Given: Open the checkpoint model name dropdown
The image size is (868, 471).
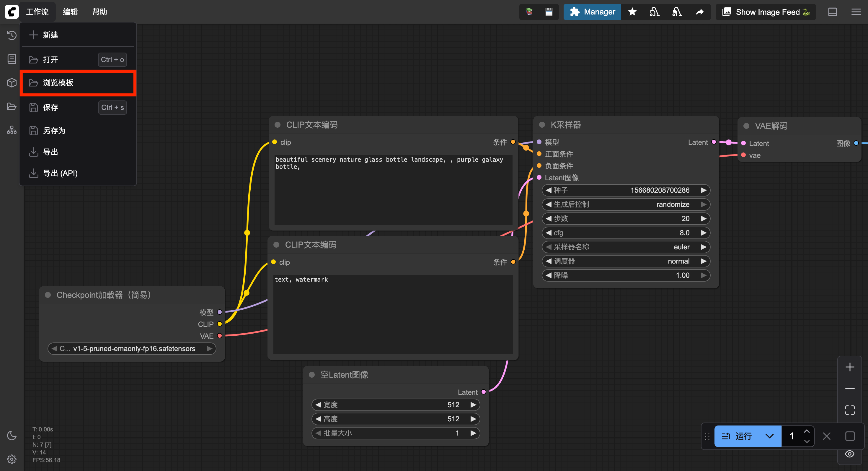Looking at the screenshot, I should tap(132, 348).
